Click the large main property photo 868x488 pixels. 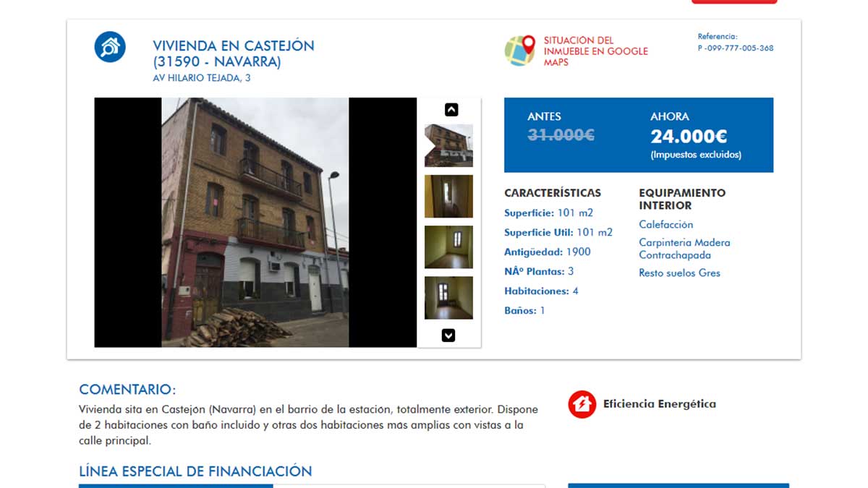[x=255, y=223]
